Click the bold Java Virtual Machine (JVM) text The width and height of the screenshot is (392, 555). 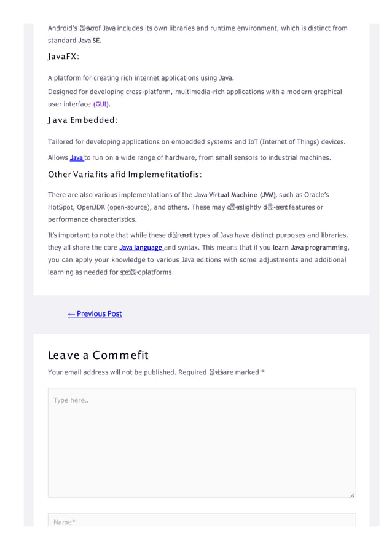point(235,195)
